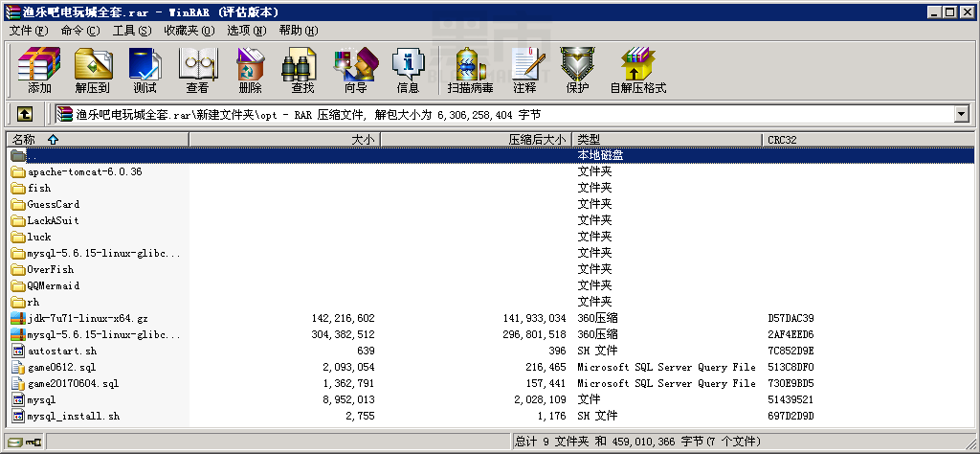Select the luck folder row

[491, 237]
